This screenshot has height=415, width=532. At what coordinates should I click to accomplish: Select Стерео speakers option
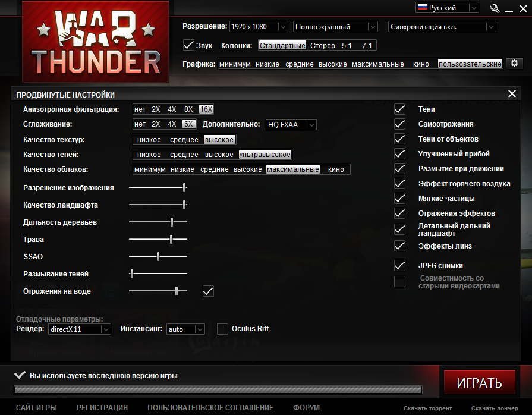322,45
